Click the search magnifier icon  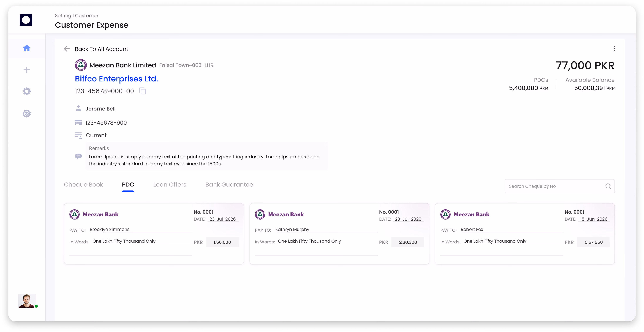click(x=608, y=186)
